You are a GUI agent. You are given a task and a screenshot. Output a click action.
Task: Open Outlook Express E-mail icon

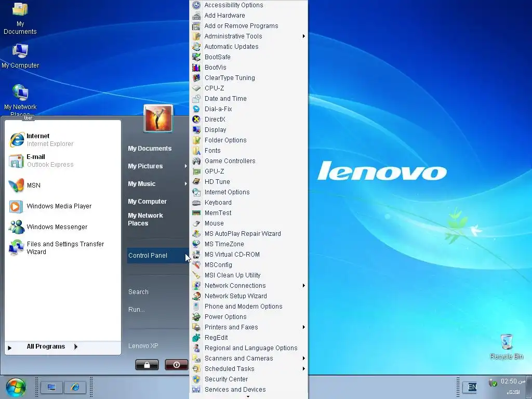pyautogui.click(x=16, y=161)
